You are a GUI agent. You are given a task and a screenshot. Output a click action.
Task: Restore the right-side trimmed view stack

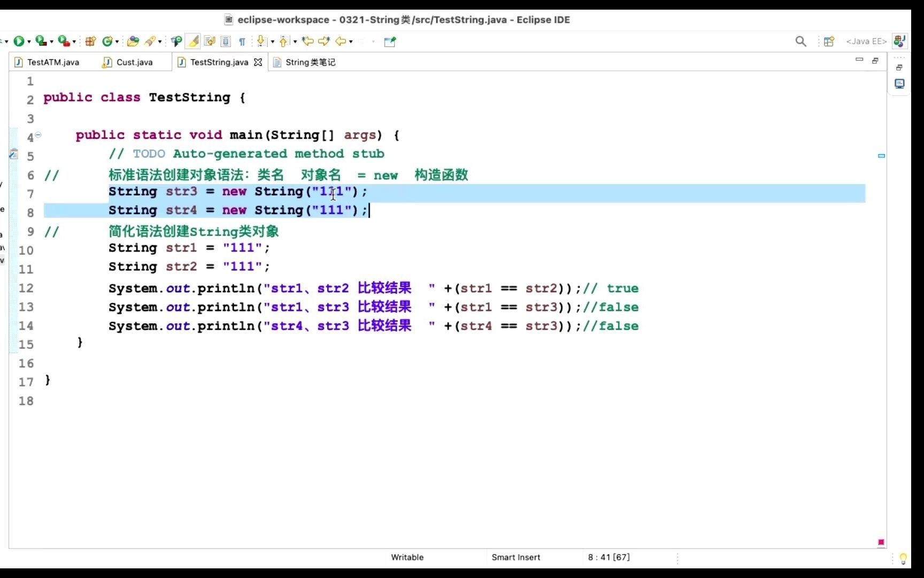tap(899, 67)
